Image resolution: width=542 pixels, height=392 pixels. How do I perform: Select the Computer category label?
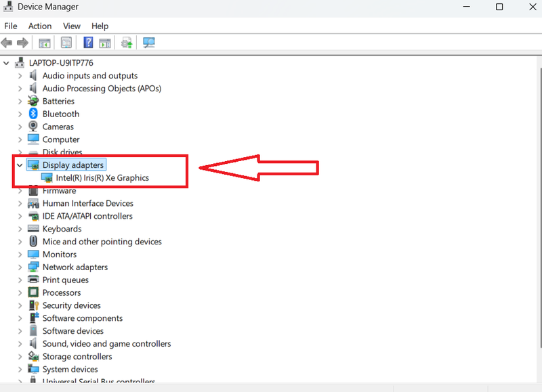61,139
